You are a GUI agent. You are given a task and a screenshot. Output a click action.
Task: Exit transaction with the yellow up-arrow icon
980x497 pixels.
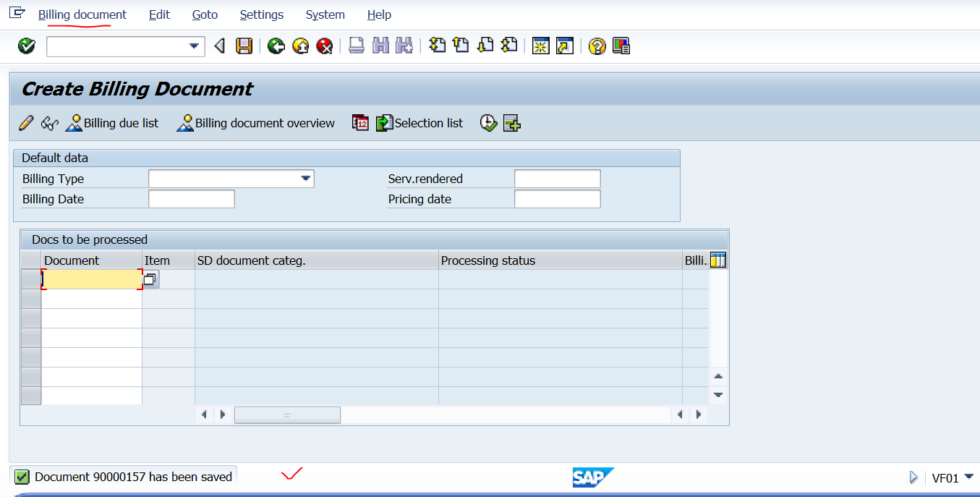(300, 45)
